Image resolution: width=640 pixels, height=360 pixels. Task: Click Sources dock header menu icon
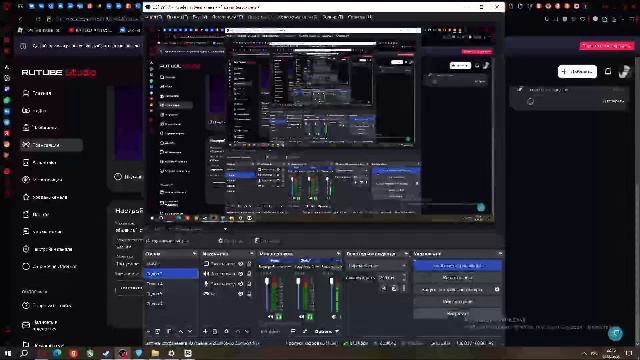pyautogui.click(x=251, y=253)
